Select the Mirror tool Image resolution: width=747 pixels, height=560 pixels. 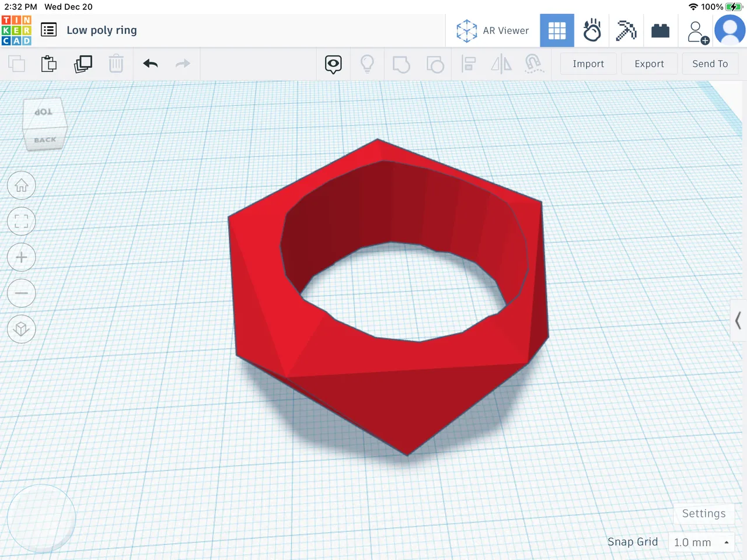tap(501, 64)
